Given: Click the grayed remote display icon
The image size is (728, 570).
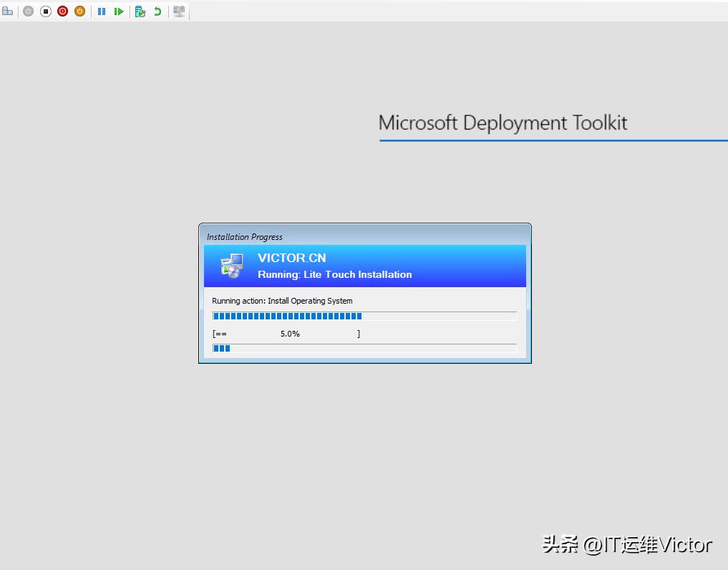Looking at the screenshot, I should 179,11.
